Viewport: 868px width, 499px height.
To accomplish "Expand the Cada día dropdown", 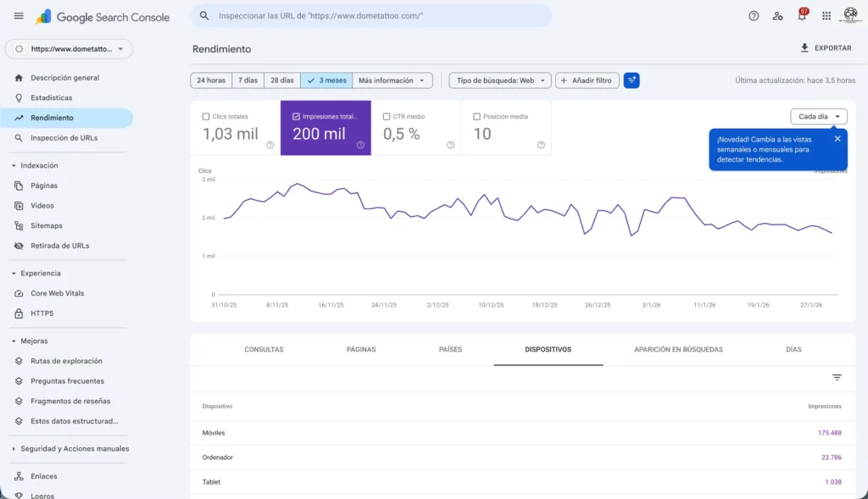I will click(x=818, y=117).
